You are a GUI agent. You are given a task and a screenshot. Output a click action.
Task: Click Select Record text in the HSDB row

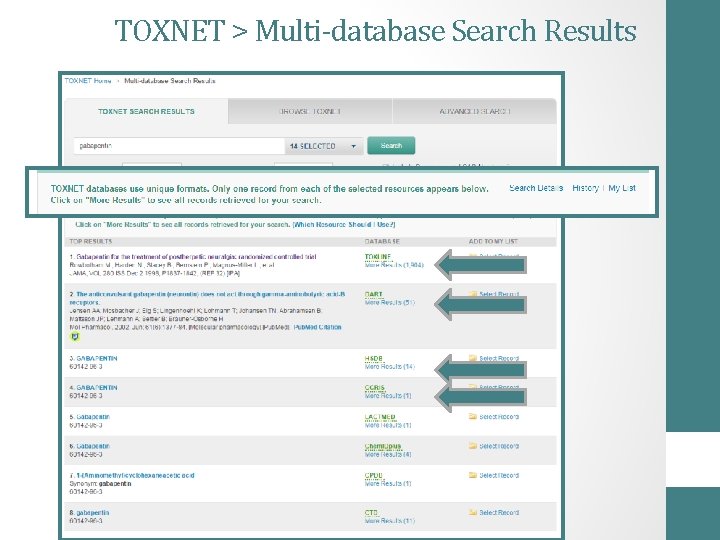(499, 358)
